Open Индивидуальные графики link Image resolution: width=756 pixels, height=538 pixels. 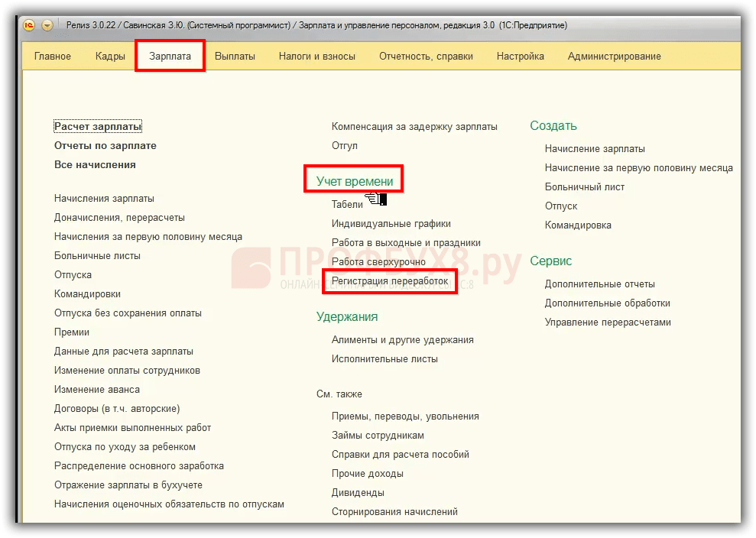click(x=391, y=224)
